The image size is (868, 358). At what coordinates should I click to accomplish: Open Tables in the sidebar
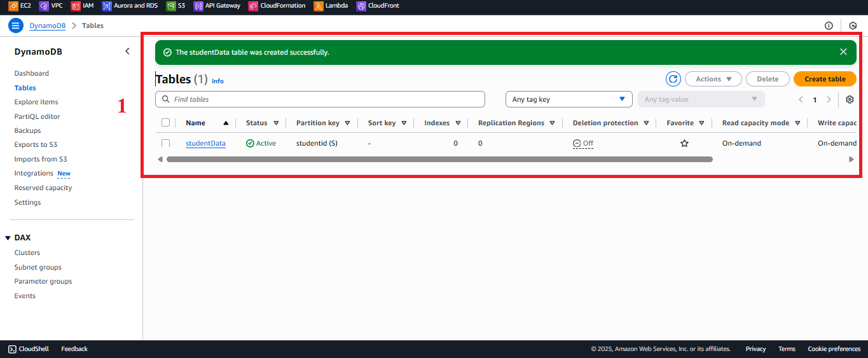[25, 88]
